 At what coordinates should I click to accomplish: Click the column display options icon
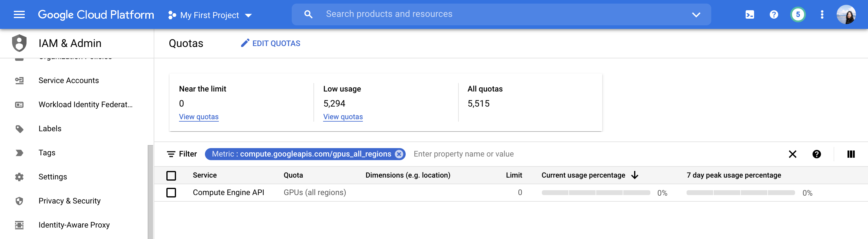pyautogui.click(x=851, y=154)
